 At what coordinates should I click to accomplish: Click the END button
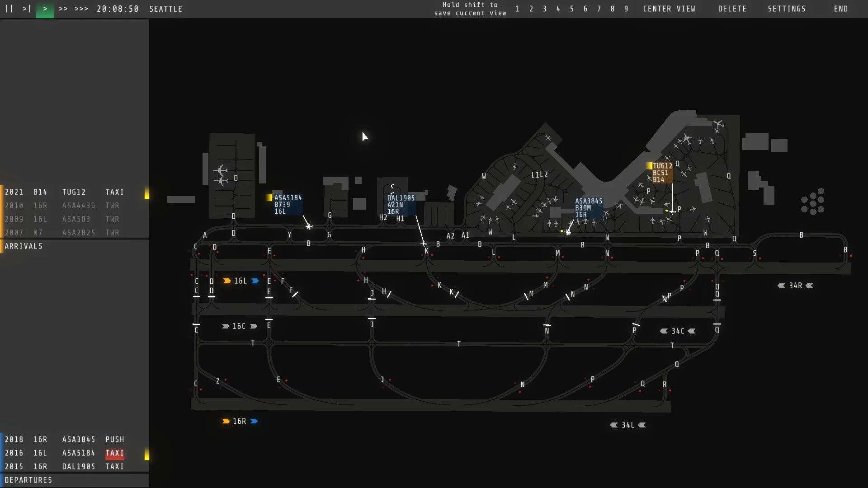(x=841, y=9)
